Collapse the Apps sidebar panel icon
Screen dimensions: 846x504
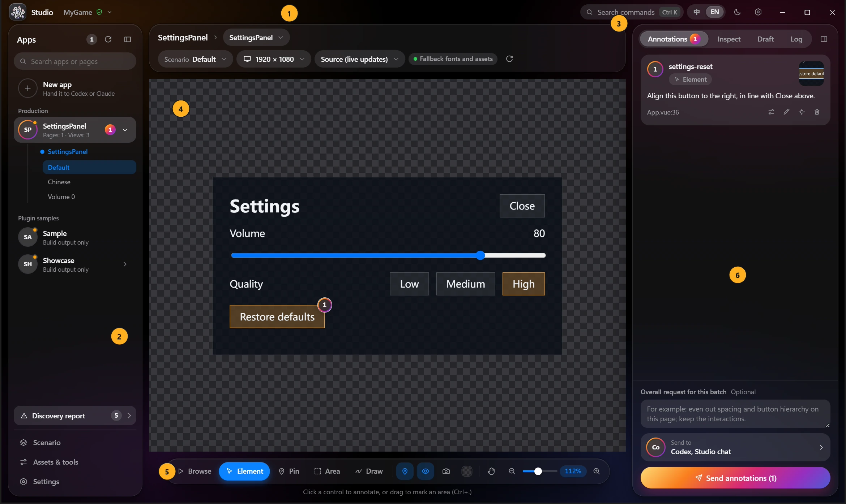pos(128,39)
